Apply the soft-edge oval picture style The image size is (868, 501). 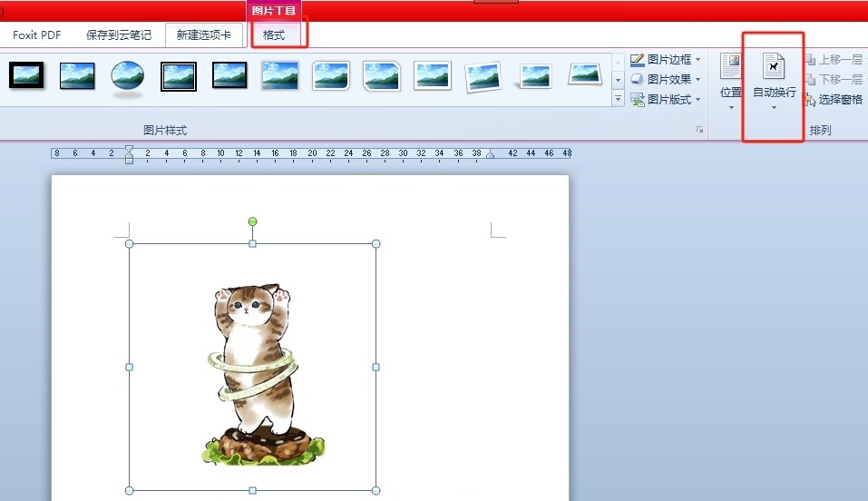coord(127,76)
